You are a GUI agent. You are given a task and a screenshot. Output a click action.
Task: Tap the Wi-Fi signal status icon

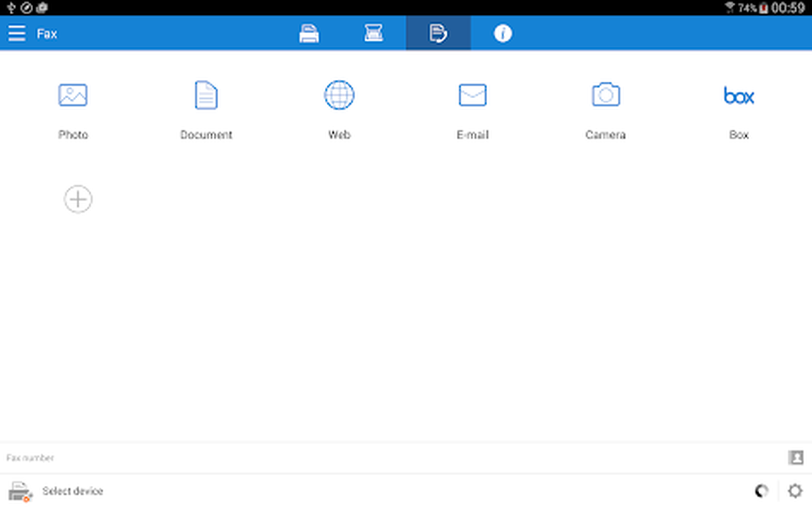(730, 8)
